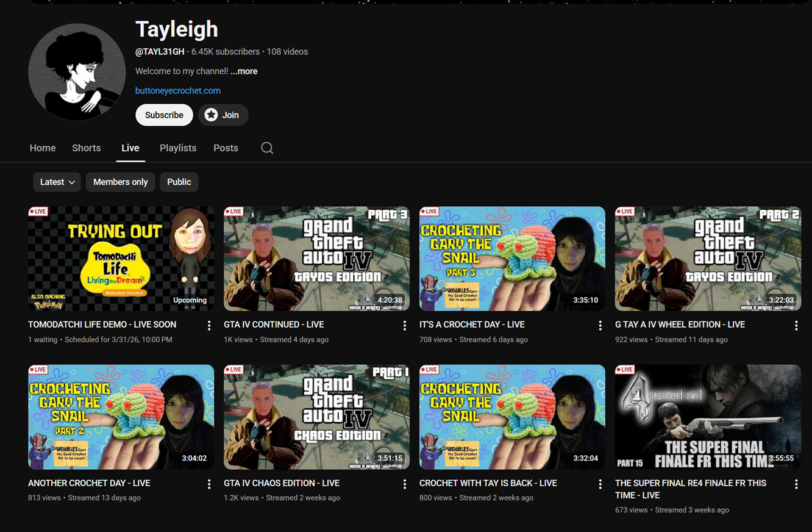Open options menu for IT'S A CROCHET DAY video
The image size is (812, 532).
click(600, 326)
